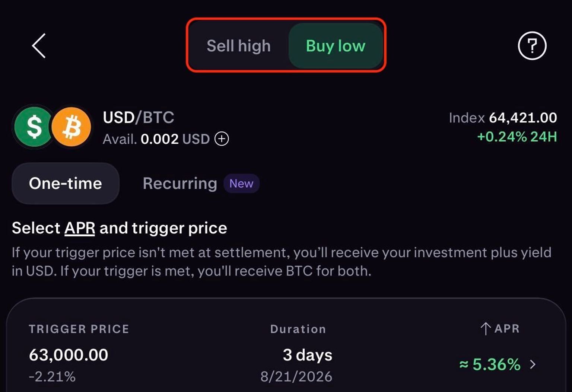
Task: Select the 63,000.00 trigger price offer
Action: coord(69,355)
